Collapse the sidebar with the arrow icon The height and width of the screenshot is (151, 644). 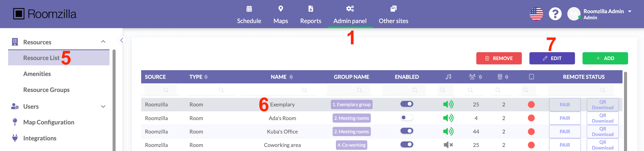pyautogui.click(x=122, y=40)
